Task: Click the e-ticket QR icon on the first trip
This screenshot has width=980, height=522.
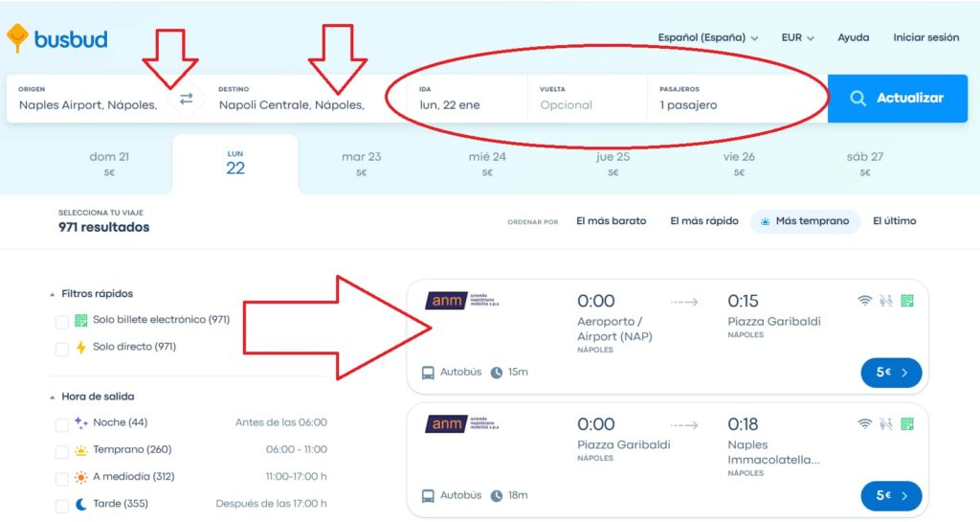Action: (907, 301)
